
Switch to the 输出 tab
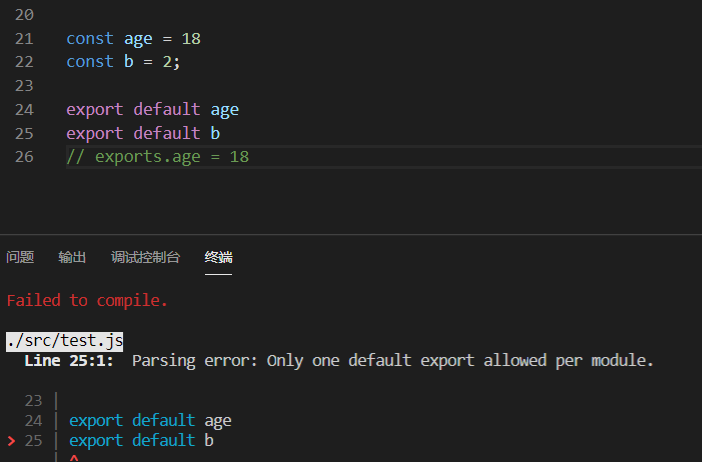coord(72,257)
